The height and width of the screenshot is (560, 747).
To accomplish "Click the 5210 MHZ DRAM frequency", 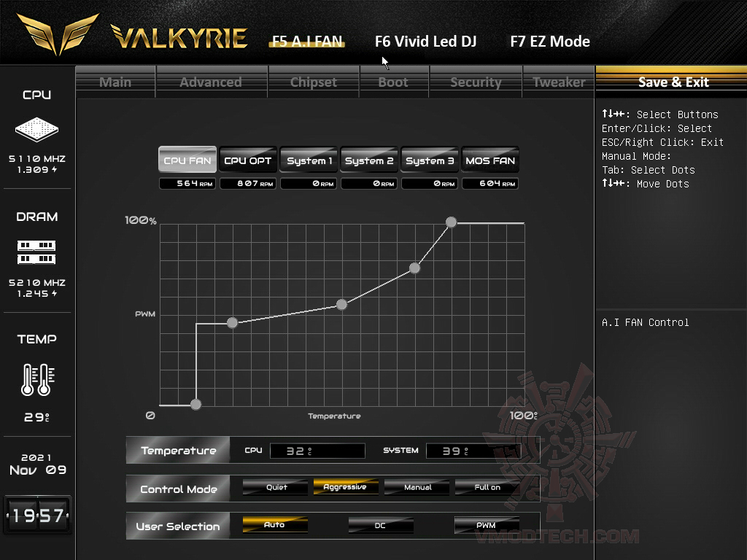I will pos(37,282).
